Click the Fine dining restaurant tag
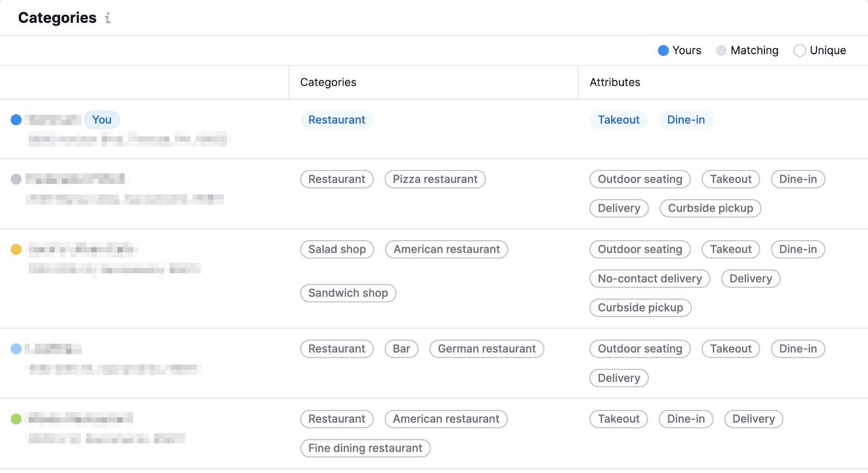 [x=365, y=448]
